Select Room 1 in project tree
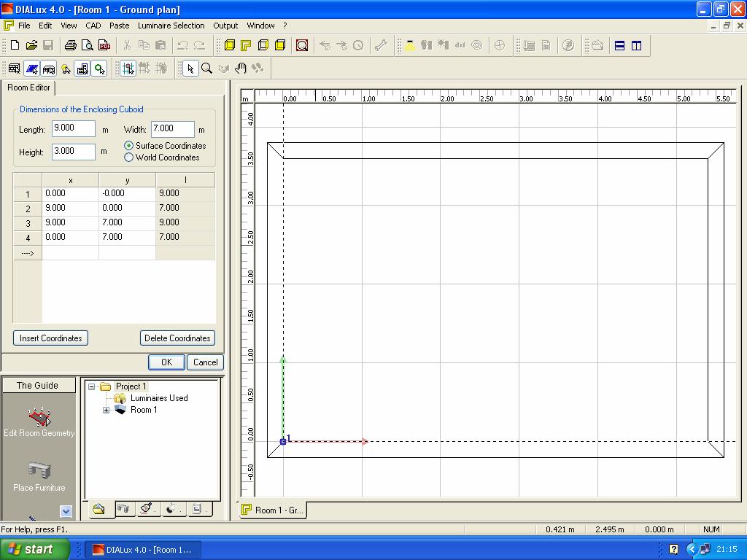Screen dimensions: 747x560 tap(144, 410)
